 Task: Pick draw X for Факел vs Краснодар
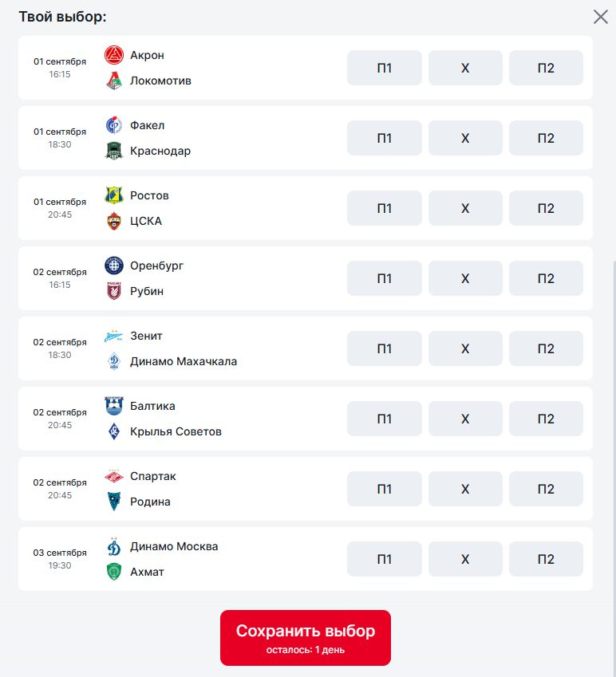(x=465, y=138)
